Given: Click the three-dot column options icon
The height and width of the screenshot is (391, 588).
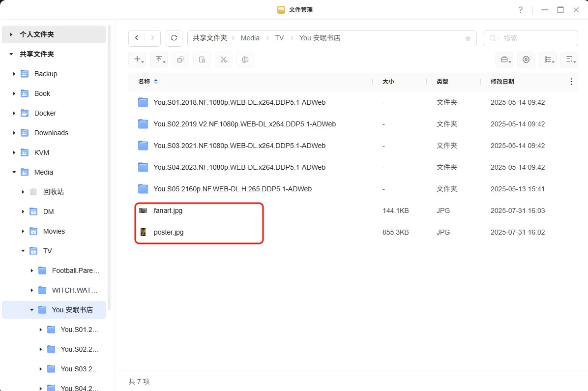Looking at the screenshot, I should (x=571, y=82).
